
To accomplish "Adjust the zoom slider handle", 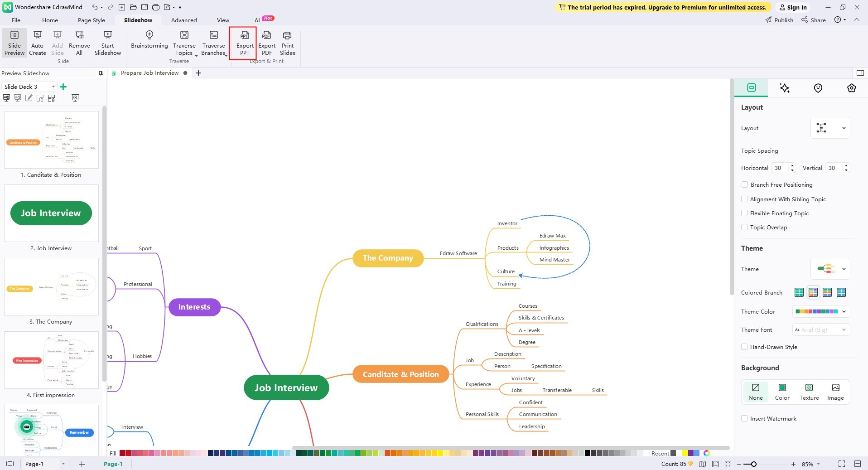I will tap(753, 464).
